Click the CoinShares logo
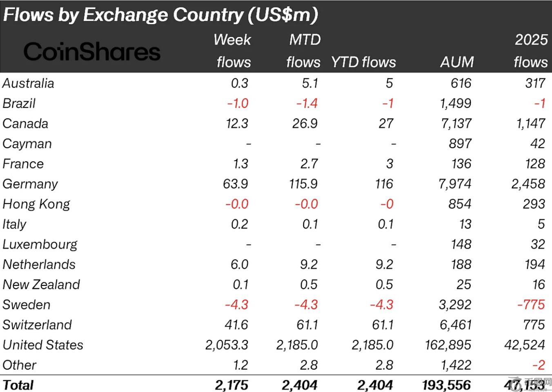552x392 pixels. (x=92, y=52)
